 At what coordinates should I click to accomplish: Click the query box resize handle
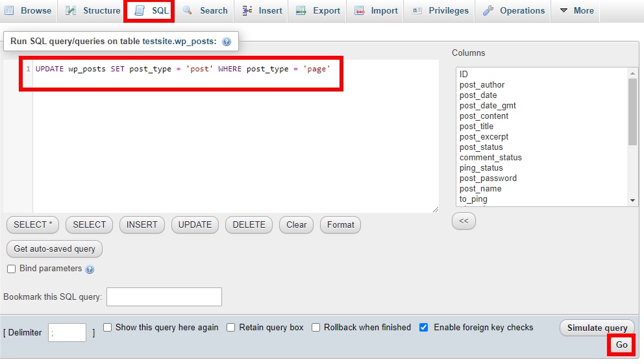(436, 210)
